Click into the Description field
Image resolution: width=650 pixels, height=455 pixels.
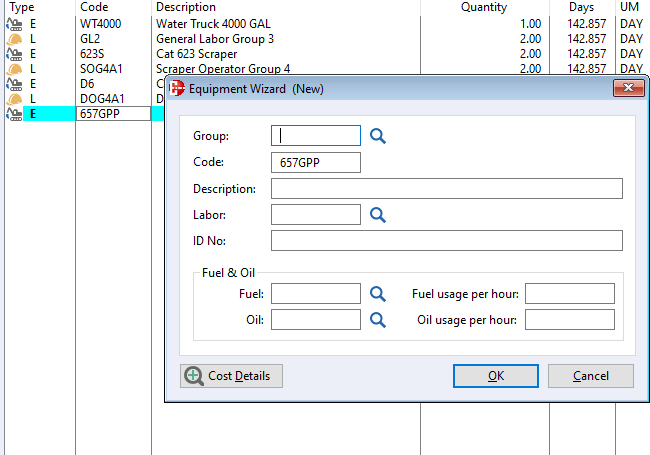(447, 189)
